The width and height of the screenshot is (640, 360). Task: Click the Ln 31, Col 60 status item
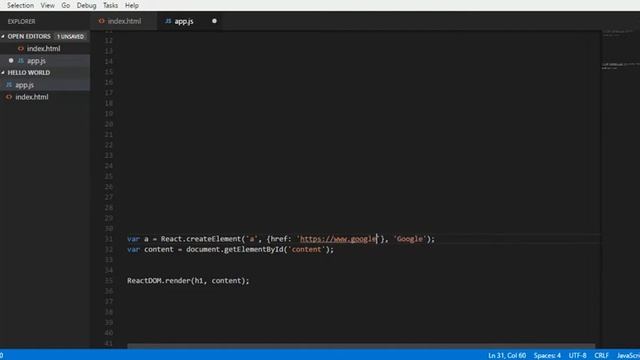click(x=507, y=356)
